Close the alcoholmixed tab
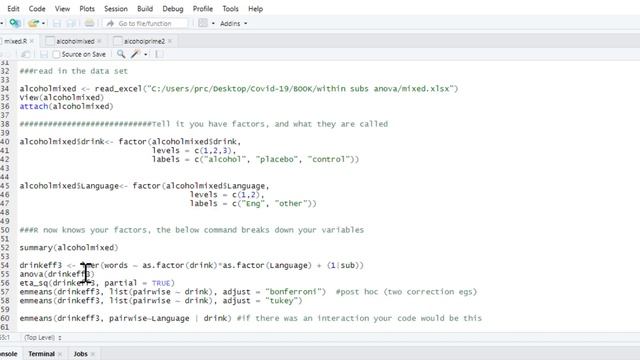The width and height of the screenshot is (640, 360). 99,41
